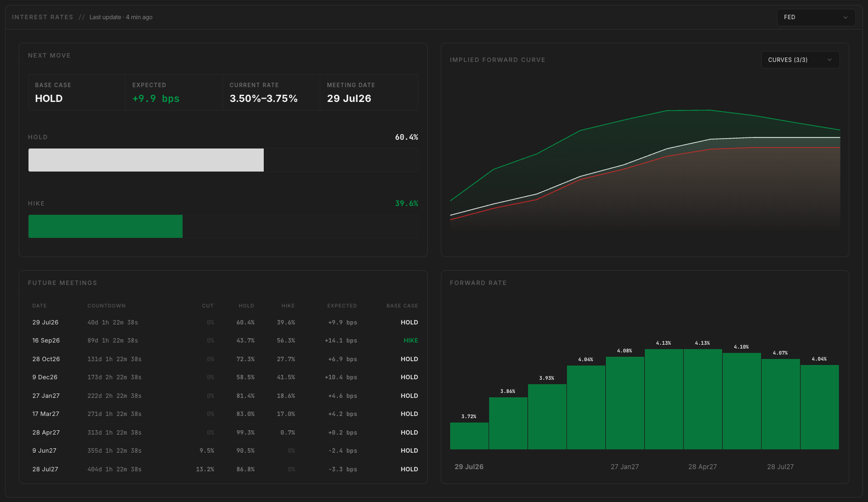Click the 89d 1h 22m 38s countdown
The height and width of the screenshot is (502, 868).
tap(113, 340)
